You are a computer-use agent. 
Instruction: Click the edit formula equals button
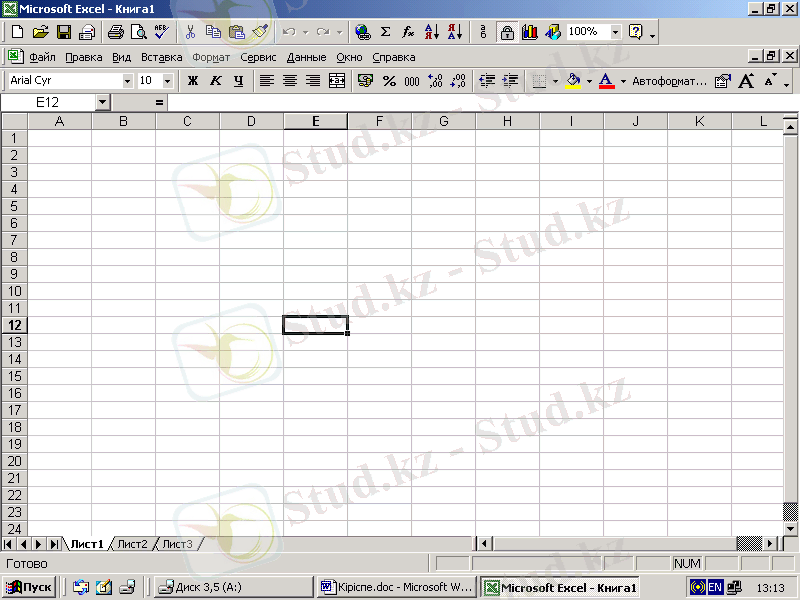pos(159,103)
